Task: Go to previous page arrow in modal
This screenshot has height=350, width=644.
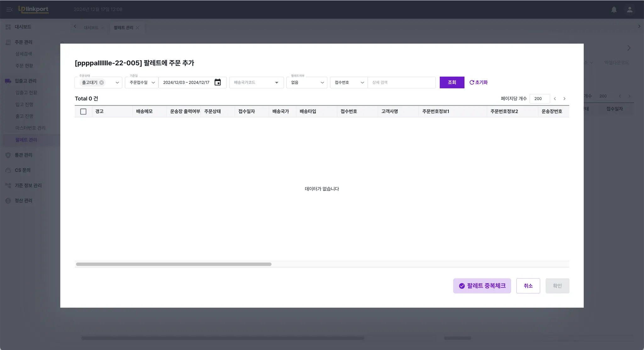Action: (555, 99)
